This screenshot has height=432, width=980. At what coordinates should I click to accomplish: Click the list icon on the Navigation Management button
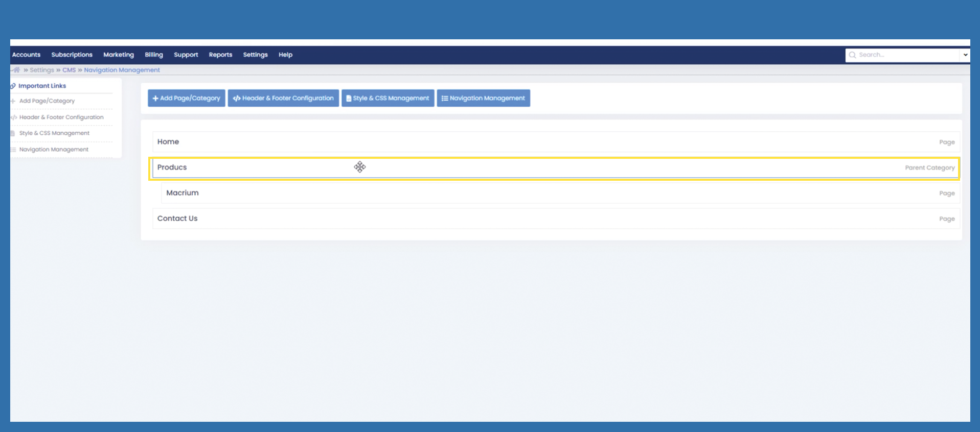click(445, 99)
